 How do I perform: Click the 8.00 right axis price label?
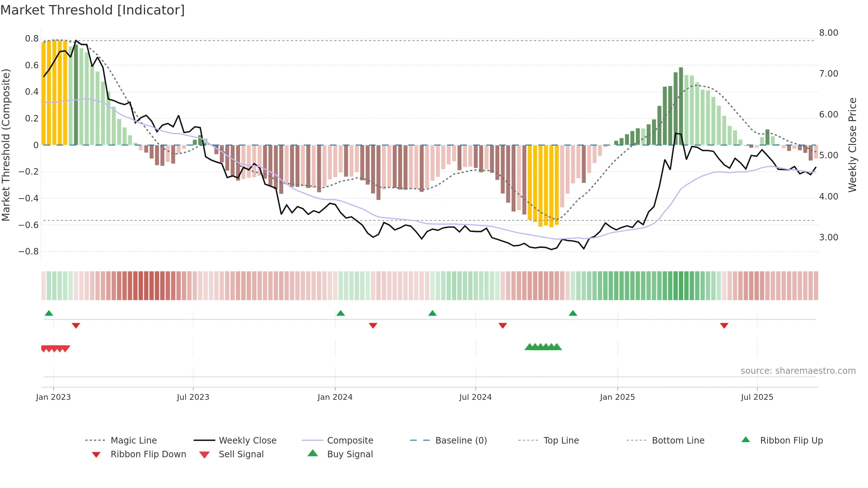click(x=829, y=33)
